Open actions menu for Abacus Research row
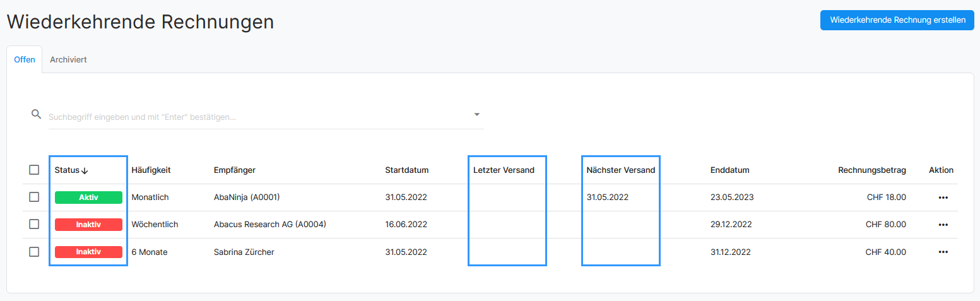Image resolution: width=980 pixels, height=301 pixels. pyautogui.click(x=943, y=225)
